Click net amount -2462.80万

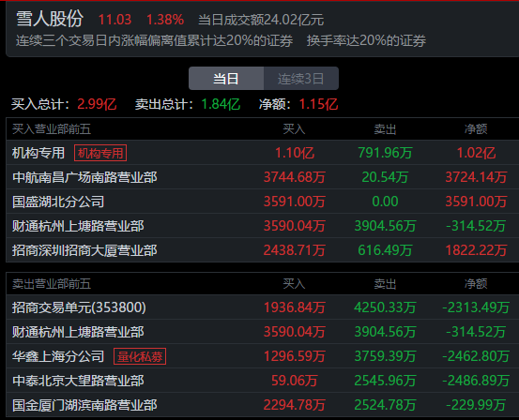pyautogui.click(x=476, y=356)
